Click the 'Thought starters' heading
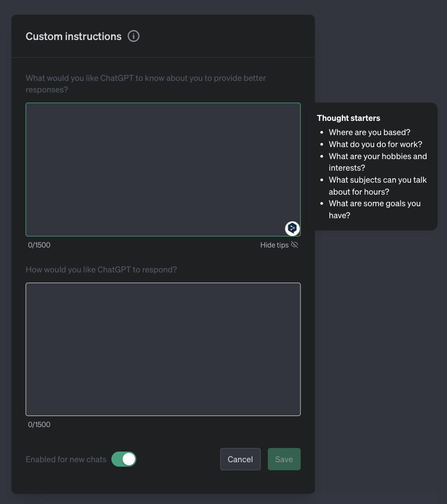Image resolution: width=447 pixels, height=504 pixels. pyautogui.click(x=348, y=118)
